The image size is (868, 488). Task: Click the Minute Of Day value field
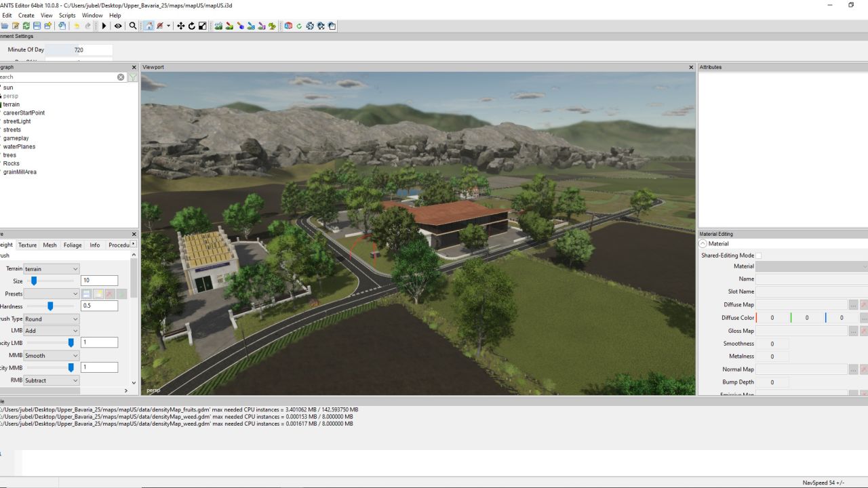pyautogui.click(x=88, y=50)
